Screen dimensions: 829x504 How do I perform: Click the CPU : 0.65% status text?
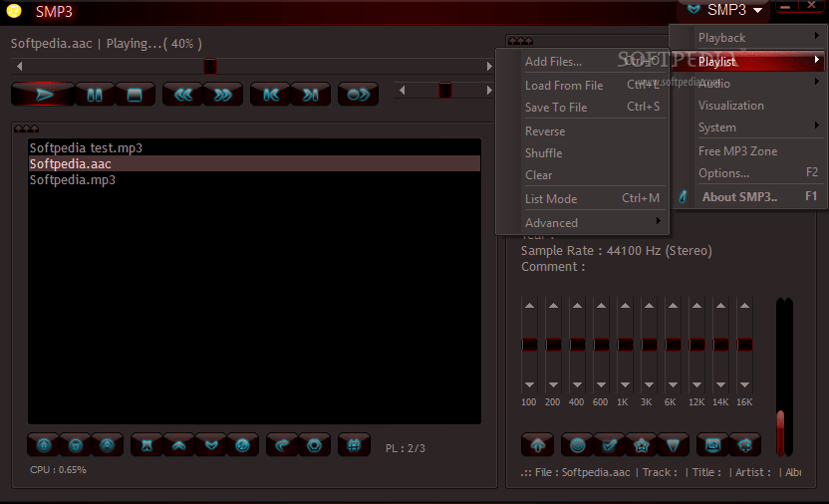58,470
